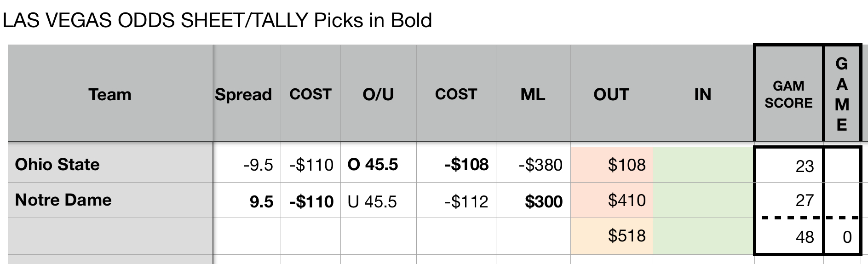Select Ohio State's -9.5 spread cell
Screen dimensions: 868x264
tap(247, 165)
